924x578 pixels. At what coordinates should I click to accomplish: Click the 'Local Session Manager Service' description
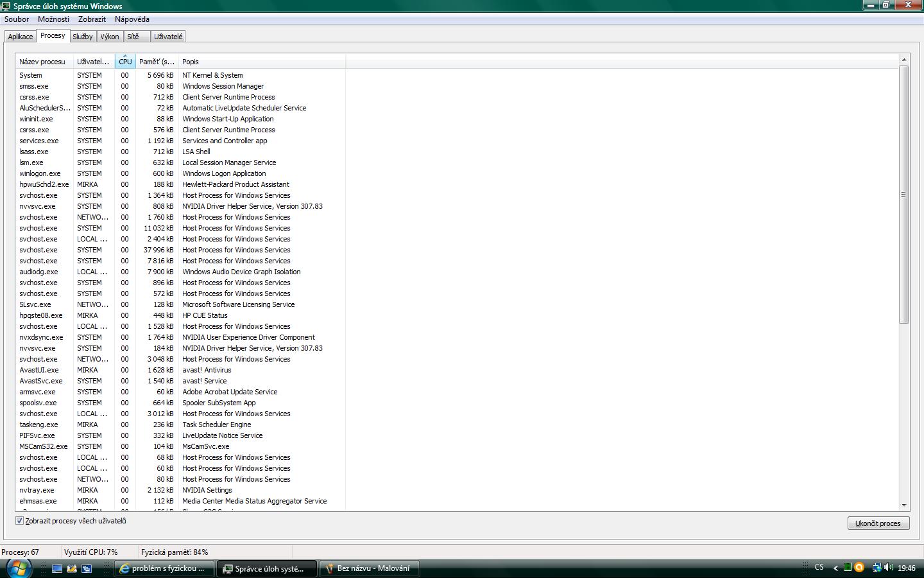click(229, 162)
